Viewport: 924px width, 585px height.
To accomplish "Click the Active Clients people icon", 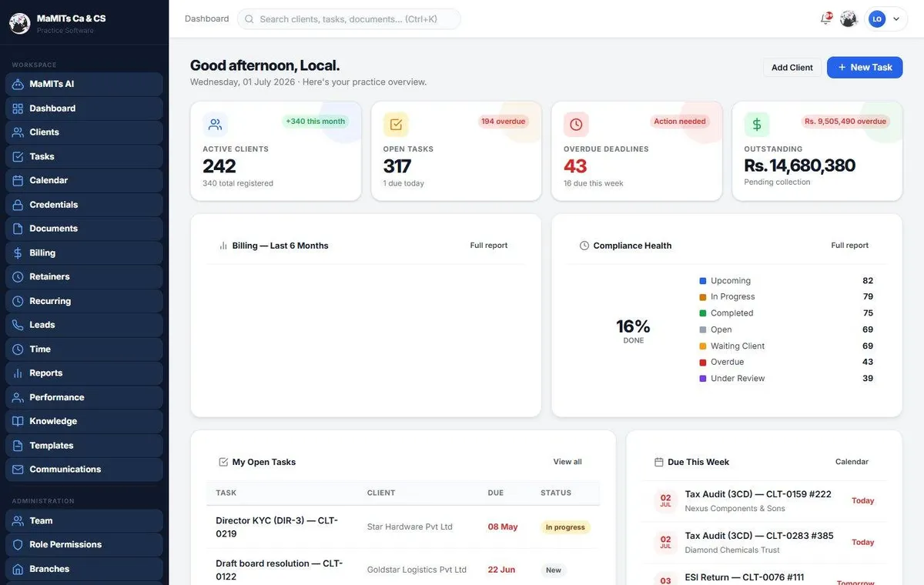I will pyautogui.click(x=215, y=124).
